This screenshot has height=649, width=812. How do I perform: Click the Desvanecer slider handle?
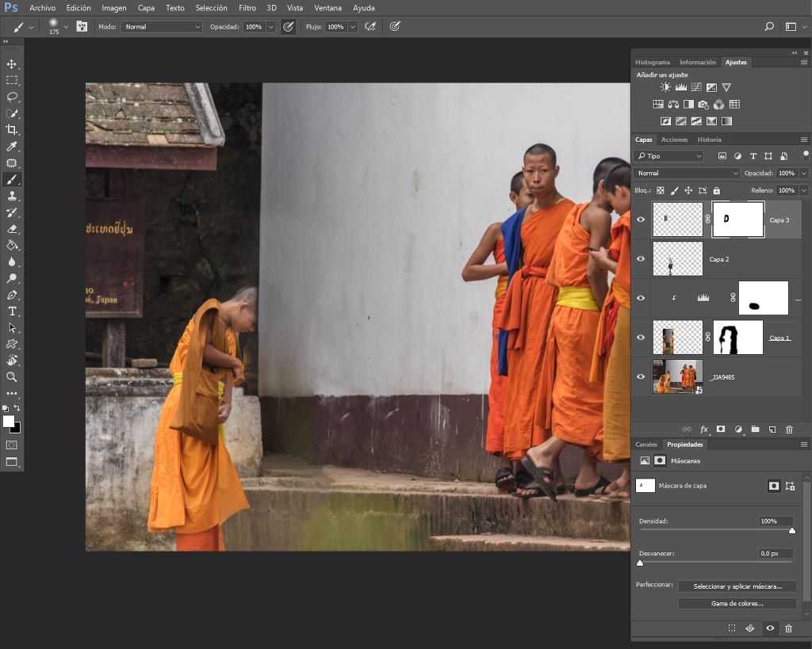point(640,563)
